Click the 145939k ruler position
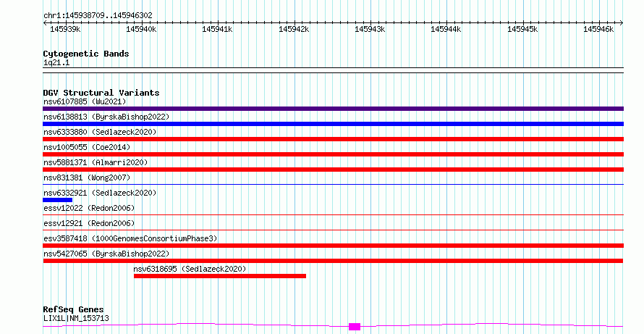 (65, 29)
